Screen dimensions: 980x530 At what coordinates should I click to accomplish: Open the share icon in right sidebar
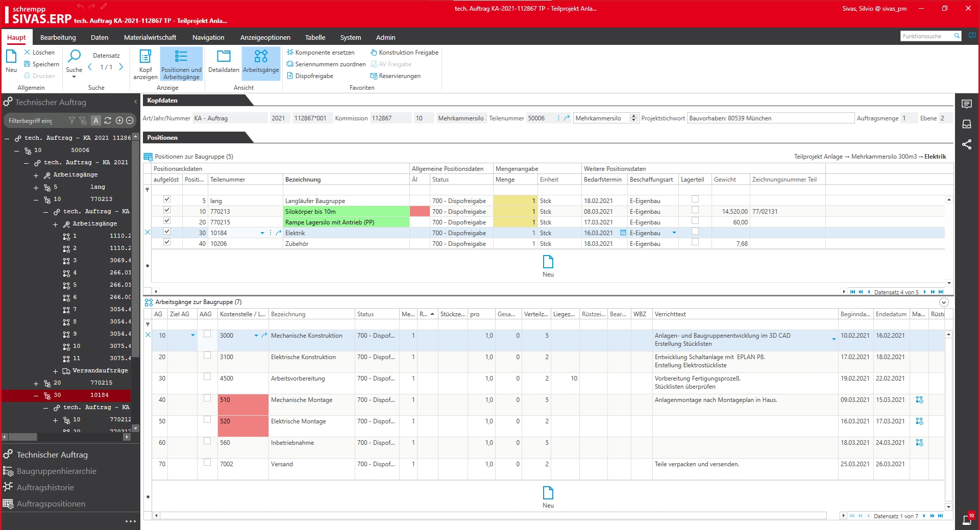click(966, 144)
